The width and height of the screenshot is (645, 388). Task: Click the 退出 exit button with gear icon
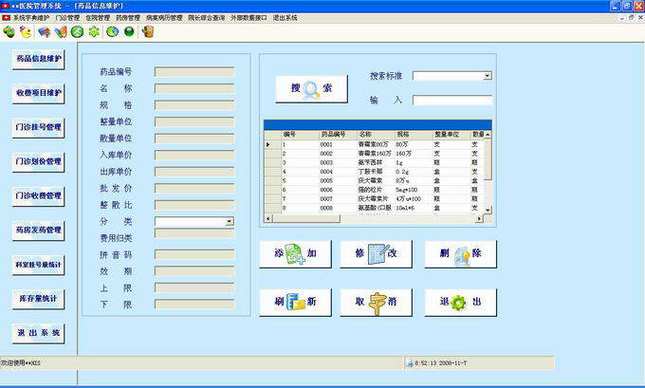click(461, 302)
